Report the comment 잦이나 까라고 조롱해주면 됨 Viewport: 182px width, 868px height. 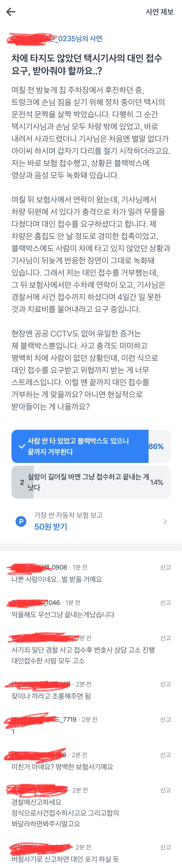[x=165, y=684]
